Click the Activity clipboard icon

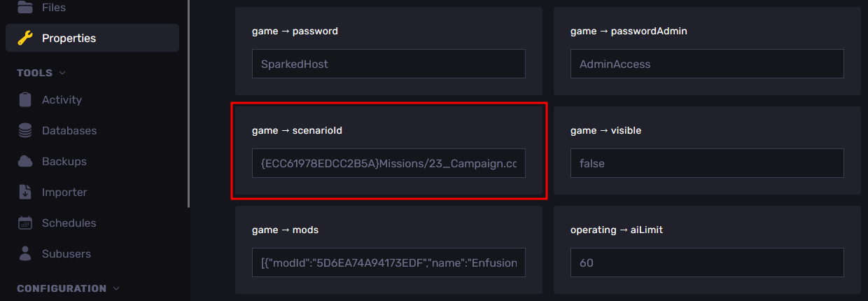(x=25, y=100)
